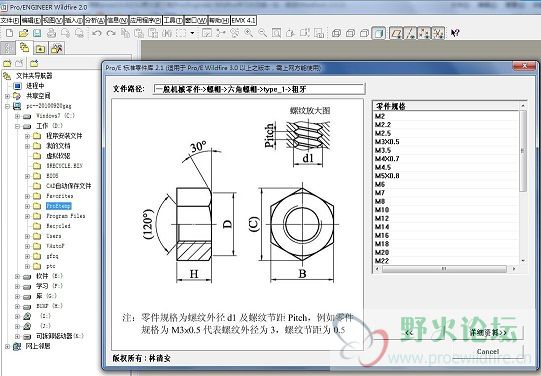This screenshot has width=541, height=376.
Task: Open a file with the folder icon
Action: point(23,33)
